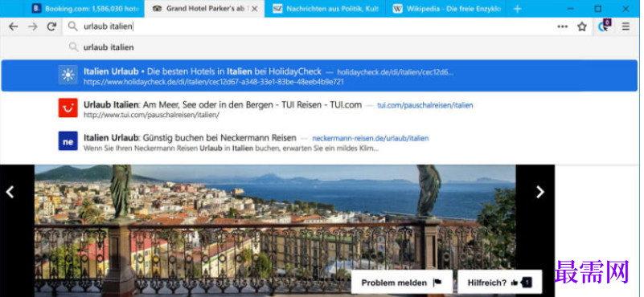Switch to the Booking.com tab
The width and height of the screenshot is (644, 297).
pyautogui.click(x=87, y=9)
